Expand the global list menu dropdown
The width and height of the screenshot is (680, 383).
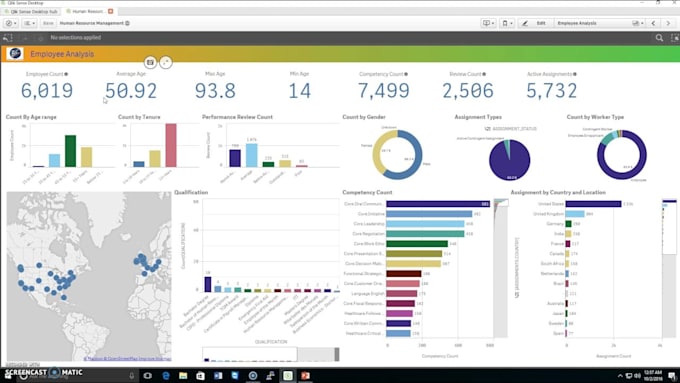pyautogui.click(x=29, y=23)
